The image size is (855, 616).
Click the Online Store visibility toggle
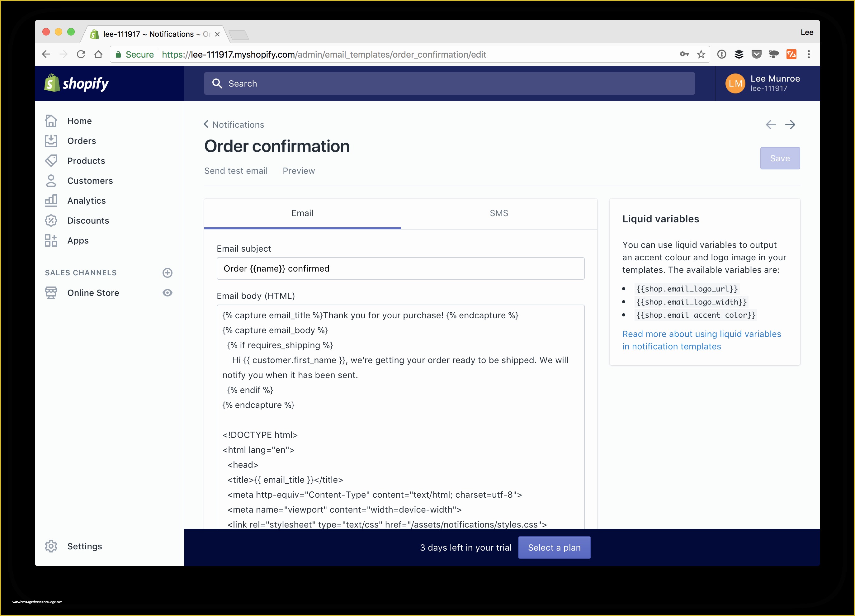point(168,293)
